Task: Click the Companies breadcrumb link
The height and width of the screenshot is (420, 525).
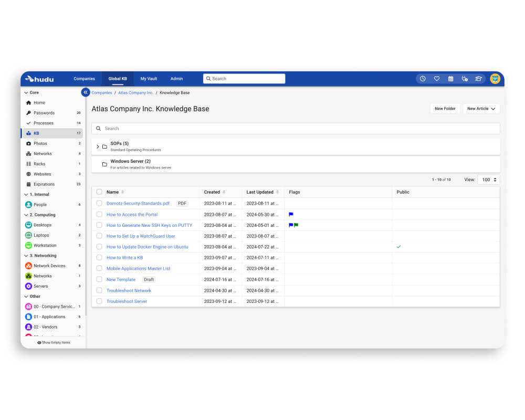Action: [x=102, y=93]
